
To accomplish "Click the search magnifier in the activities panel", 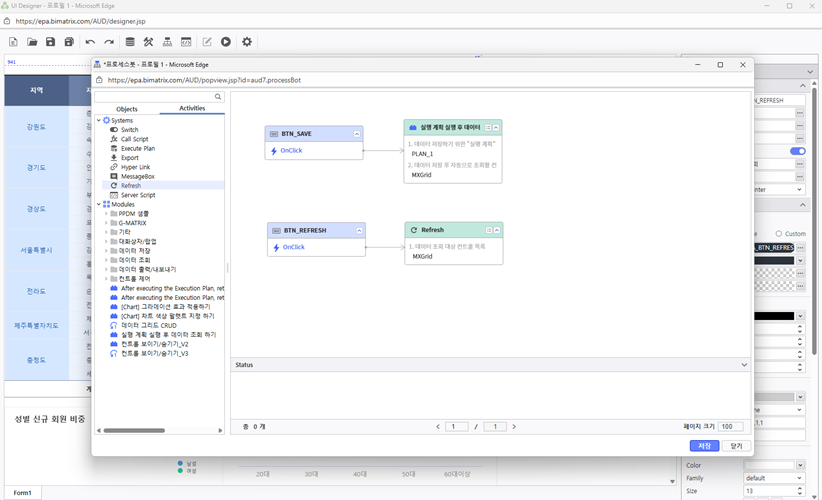I will pos(218,97).
